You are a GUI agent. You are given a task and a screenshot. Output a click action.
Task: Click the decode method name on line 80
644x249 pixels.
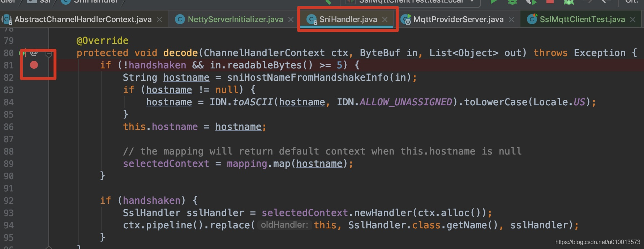[x=180, y=53]
